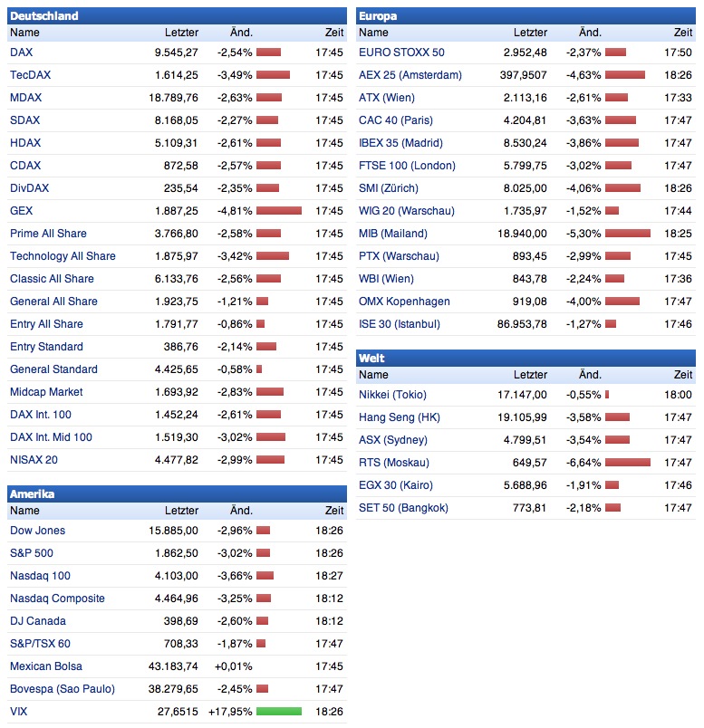The image size is (704, 728).
Task: Open IBEX 35 (Madrid) link
Action: pos(400,143)
